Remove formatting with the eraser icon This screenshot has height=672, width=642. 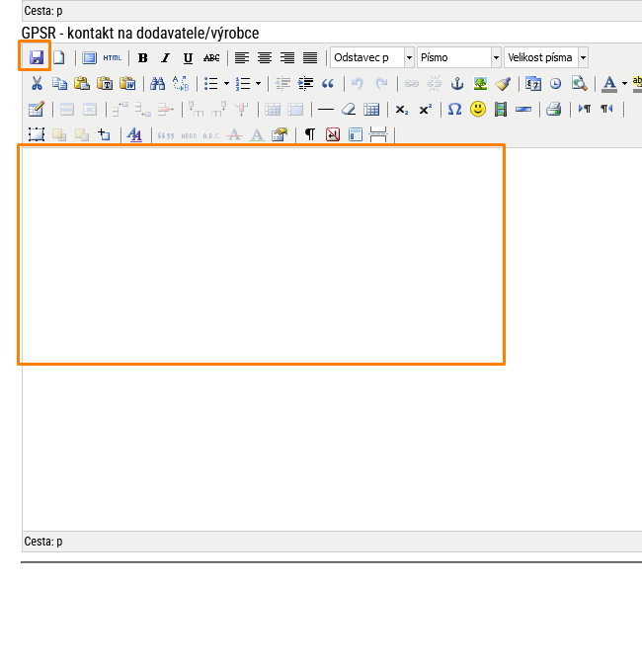click(x=349, y=110)
